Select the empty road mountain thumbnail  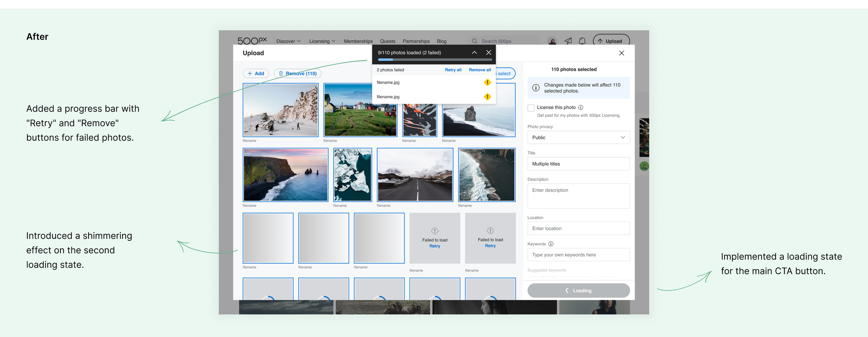coord(415,175)
